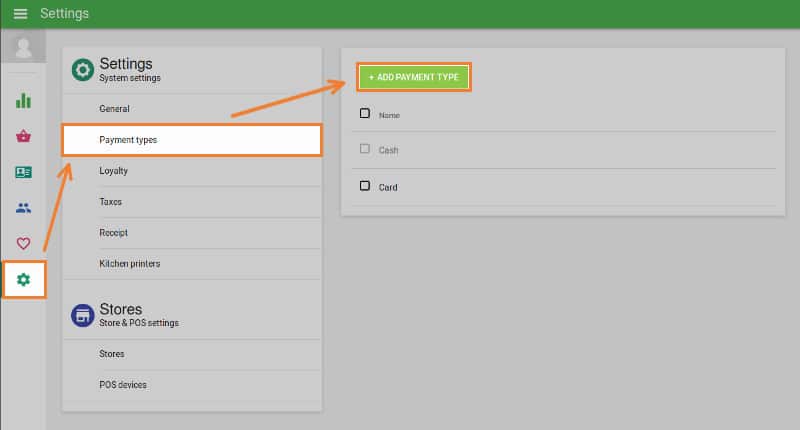This screenshot has width=800, height=430.
Task: Open the employees ID card icon
Action: (23, 172)
